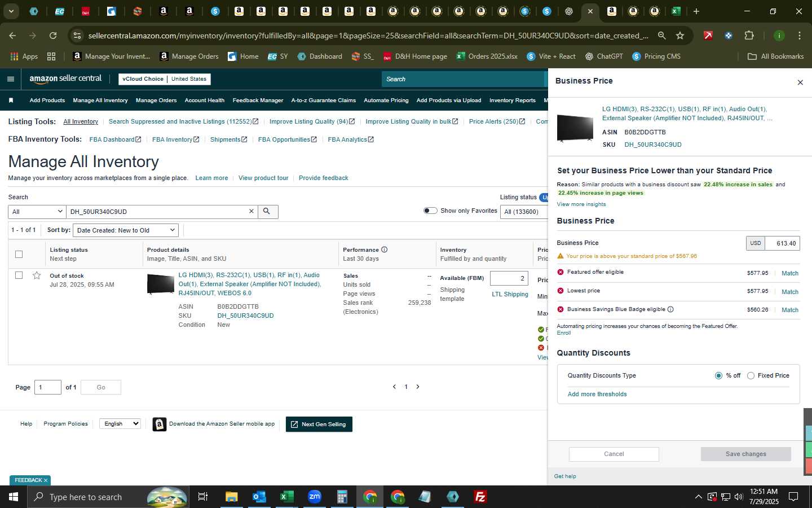Click the Next Gen Selling button
This screenshot has width=812, height=508.
[319, 424]
